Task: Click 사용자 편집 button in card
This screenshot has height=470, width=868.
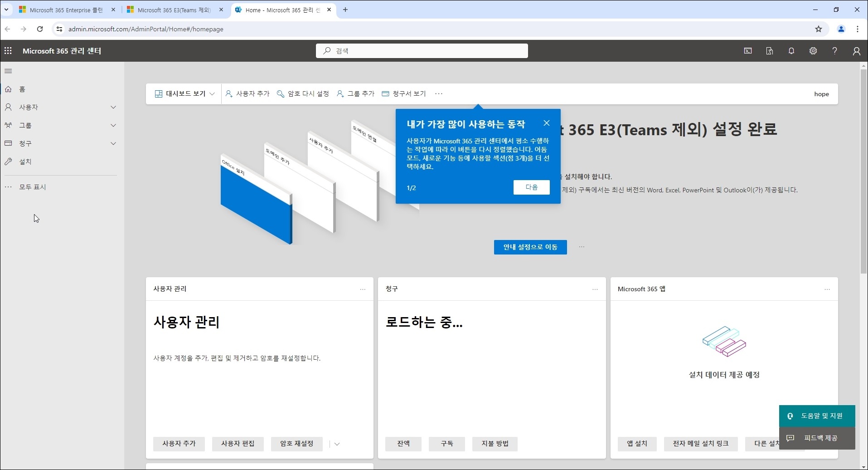Action: (238, 444)
